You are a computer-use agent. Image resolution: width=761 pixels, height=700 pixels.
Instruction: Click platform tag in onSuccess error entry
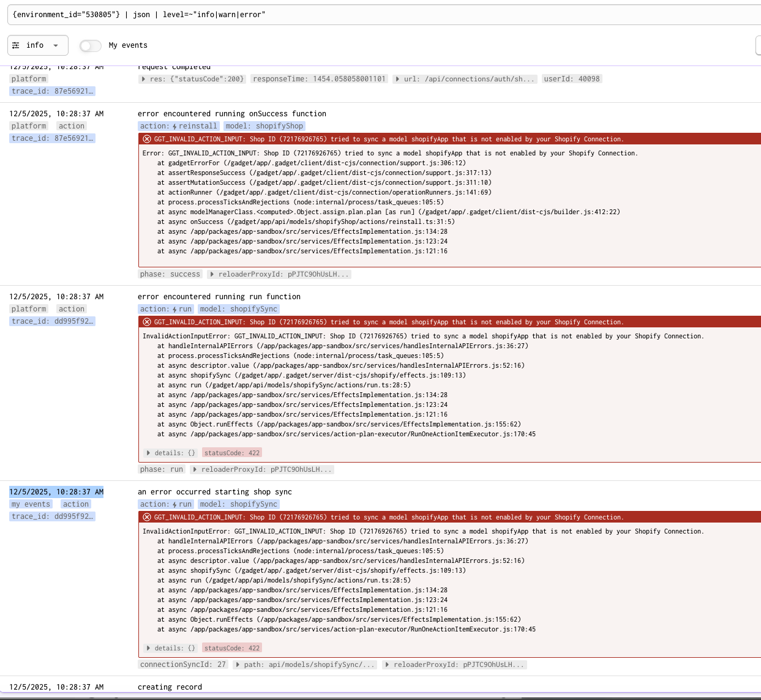click(29, 126)
